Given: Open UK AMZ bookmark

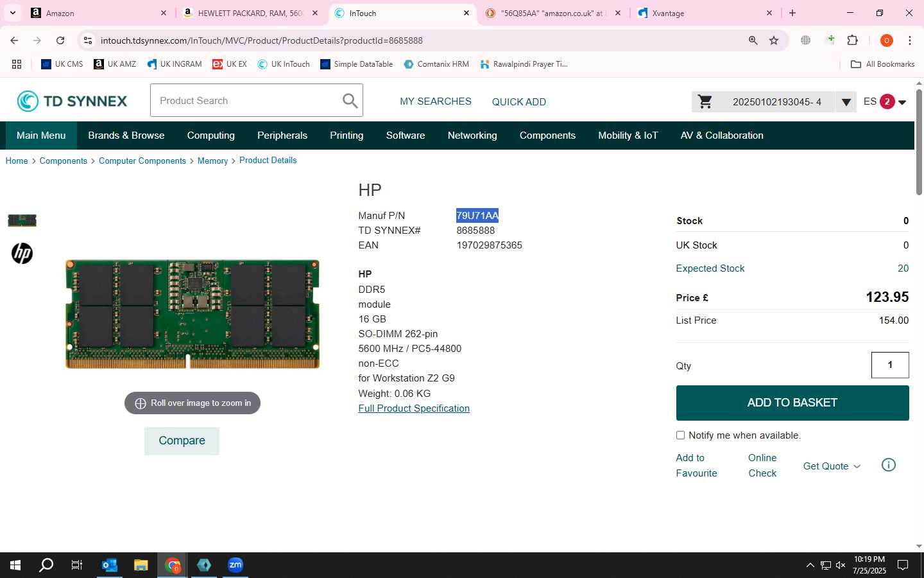Looking at the screenshot, I should point(115,64).
